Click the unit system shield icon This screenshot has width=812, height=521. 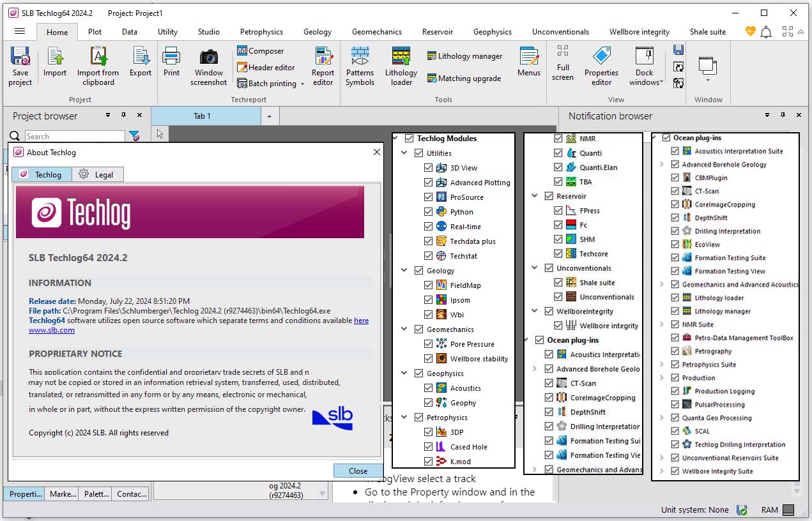(742, 510)
